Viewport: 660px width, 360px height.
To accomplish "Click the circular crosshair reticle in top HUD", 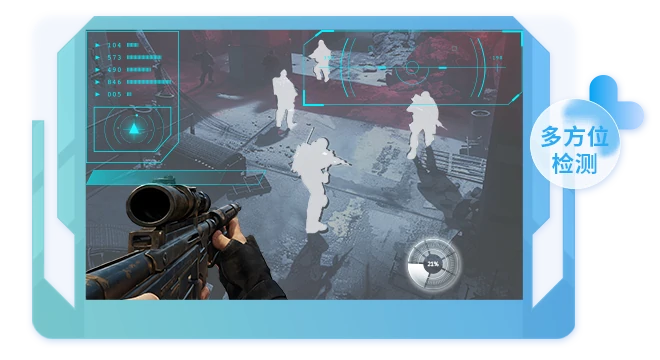I will [x=412, y=67].
